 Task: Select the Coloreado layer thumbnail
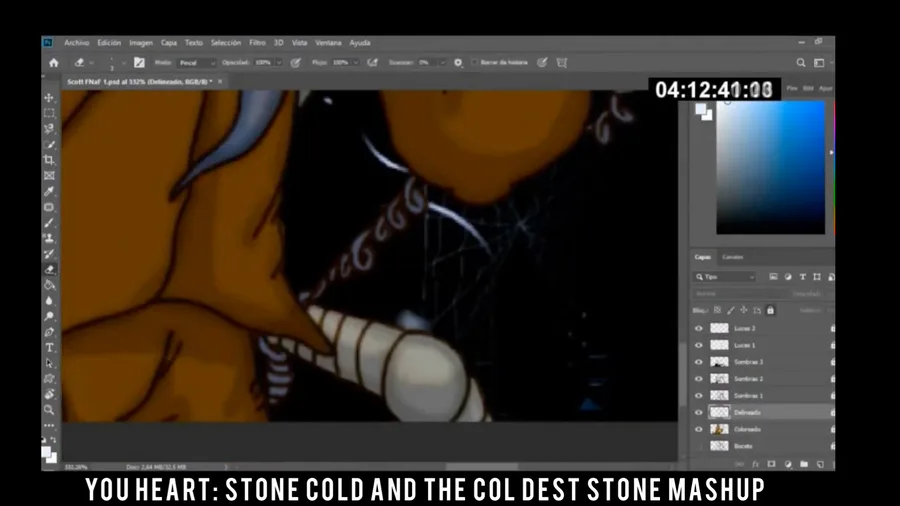tap(719, 429)
